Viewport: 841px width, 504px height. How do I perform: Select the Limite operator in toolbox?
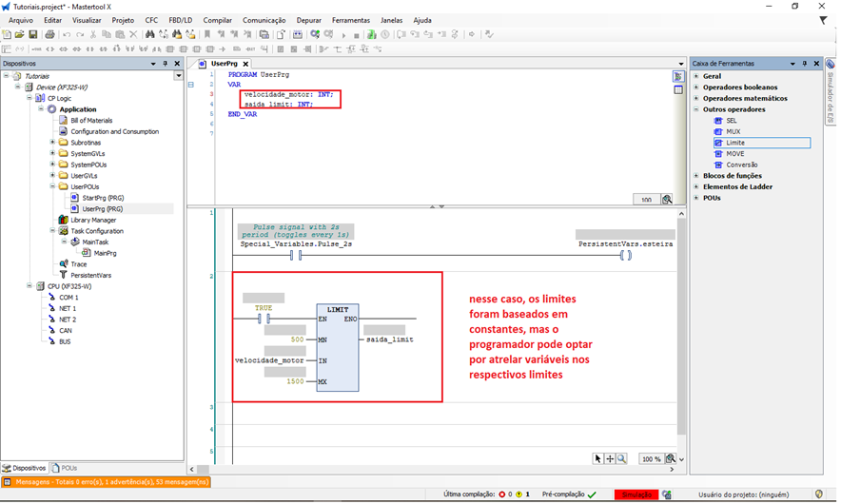tap(734, 143)
